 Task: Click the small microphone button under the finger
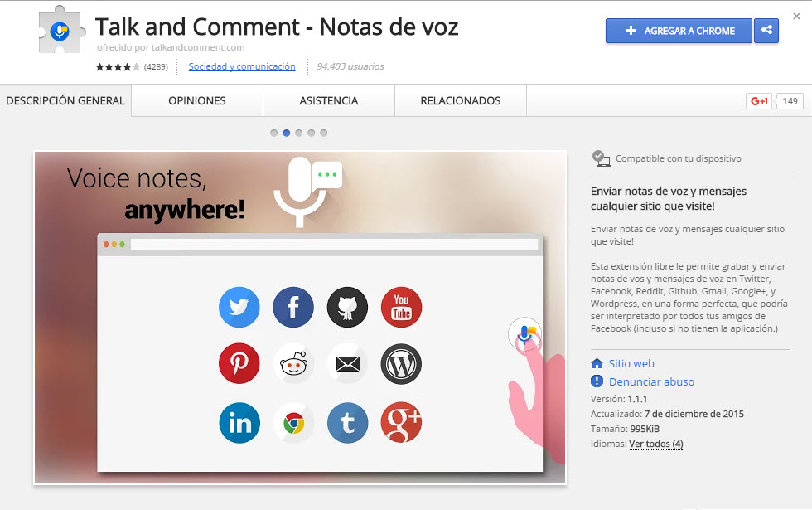click(524, 333)
